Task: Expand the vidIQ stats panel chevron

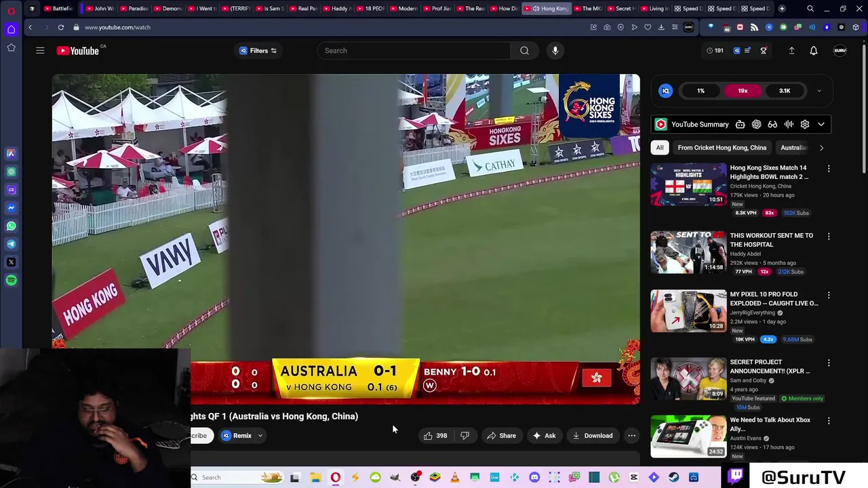Action: coord(819,91)
